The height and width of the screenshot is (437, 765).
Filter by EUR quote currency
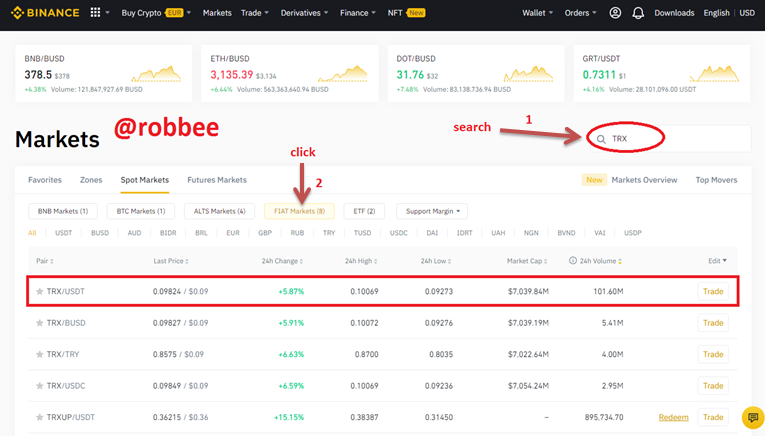[233, 233]
